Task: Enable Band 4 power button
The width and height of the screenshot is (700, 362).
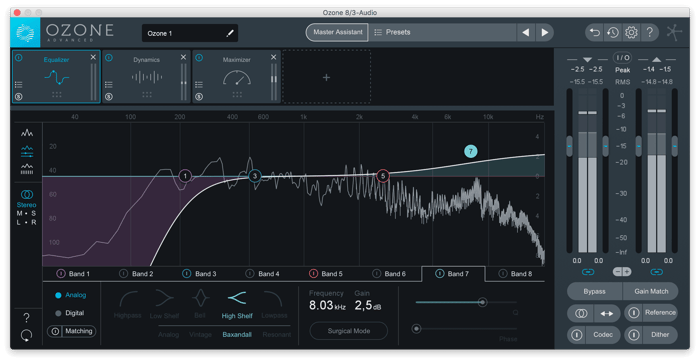Action: click(250, 274)
